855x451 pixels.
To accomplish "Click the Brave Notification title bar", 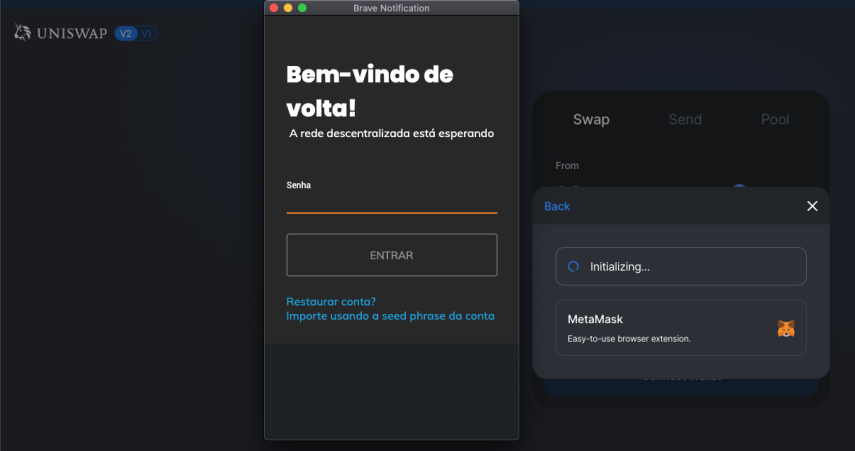I will pos(392,8).
